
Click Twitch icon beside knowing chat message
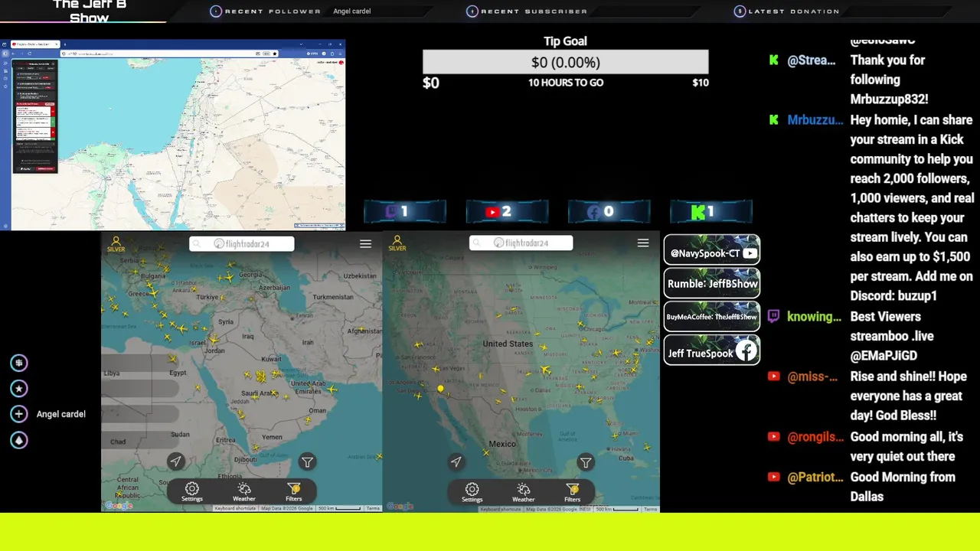[x=773, y=316]
